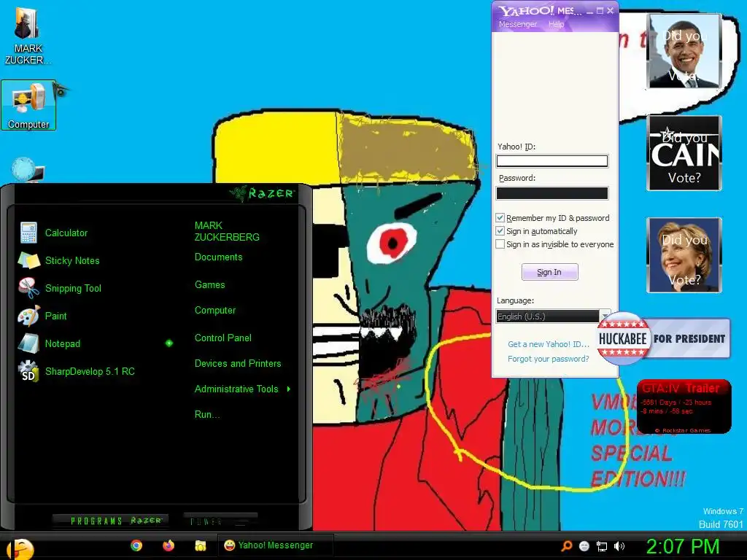
Task: Click the Hillary Clinton Did you Vote gadget
Action: click(684, 254)
